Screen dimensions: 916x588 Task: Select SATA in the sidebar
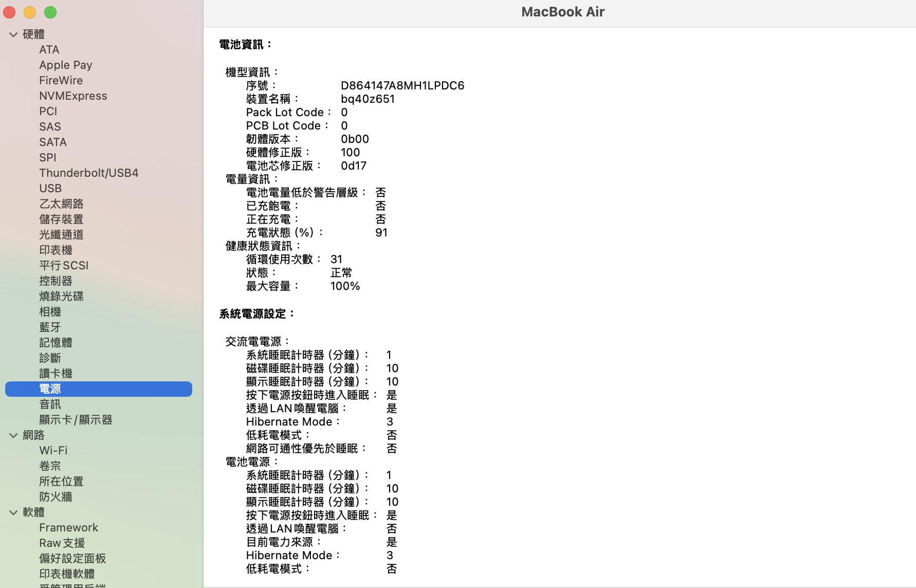(53, 142)
